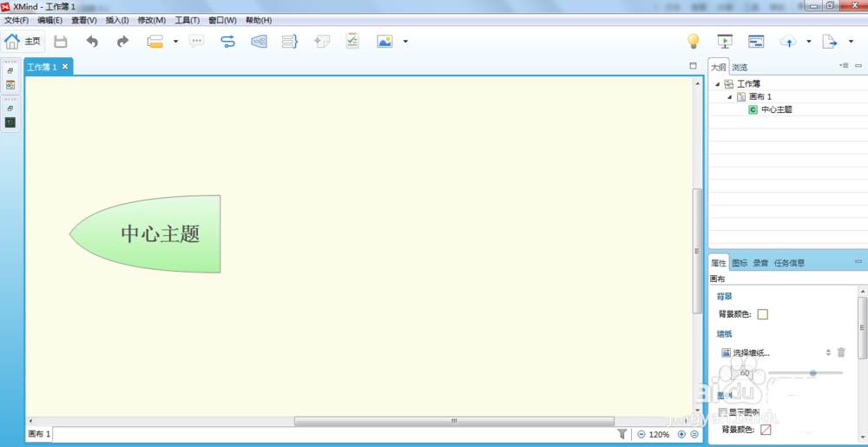
Task: Minimize the properties panel
Action: coord(858,261)
